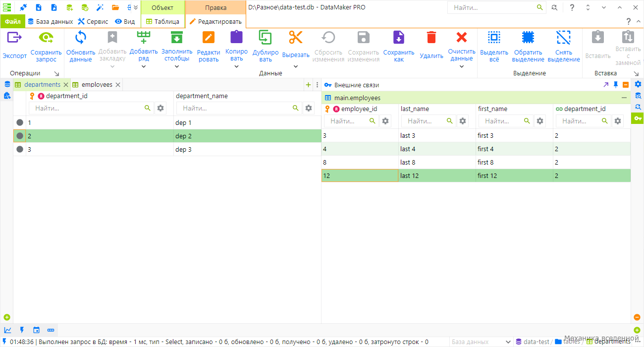Close the departments tab
This screenshot has height=347, width=644.
tap(65, 85)
